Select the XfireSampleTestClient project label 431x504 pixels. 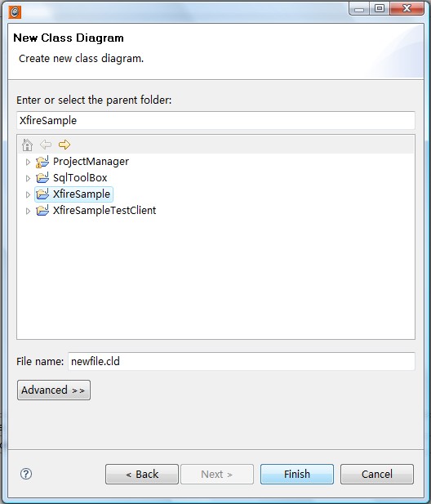coord(104,211)
